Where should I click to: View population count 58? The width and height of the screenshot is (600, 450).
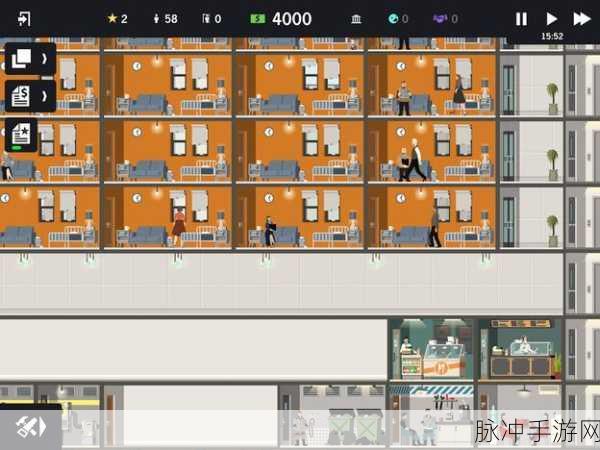pos(166,18)
